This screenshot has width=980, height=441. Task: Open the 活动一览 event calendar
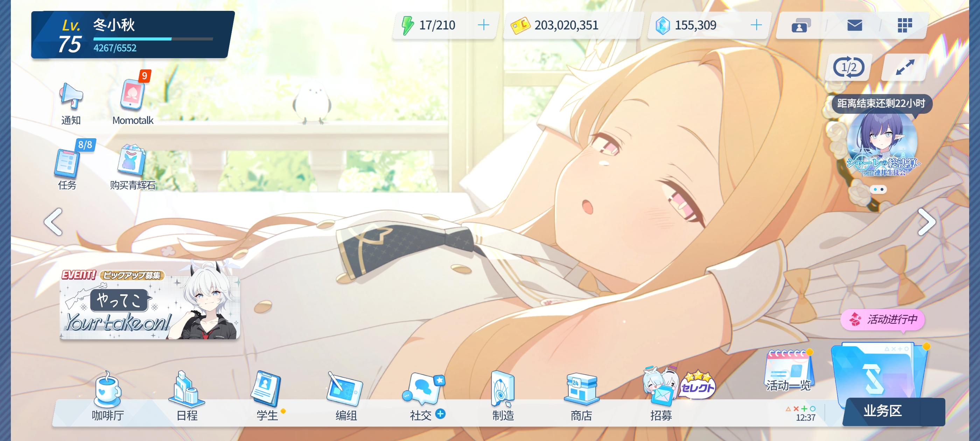(x=788, y=371)
